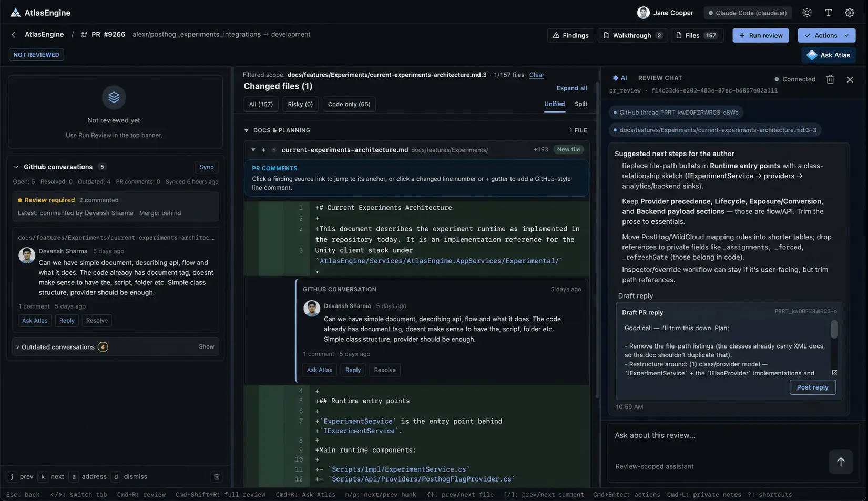
Task: Reply in diff GitHub conversation
Action: pyautogui.click(x=353, y=370)
